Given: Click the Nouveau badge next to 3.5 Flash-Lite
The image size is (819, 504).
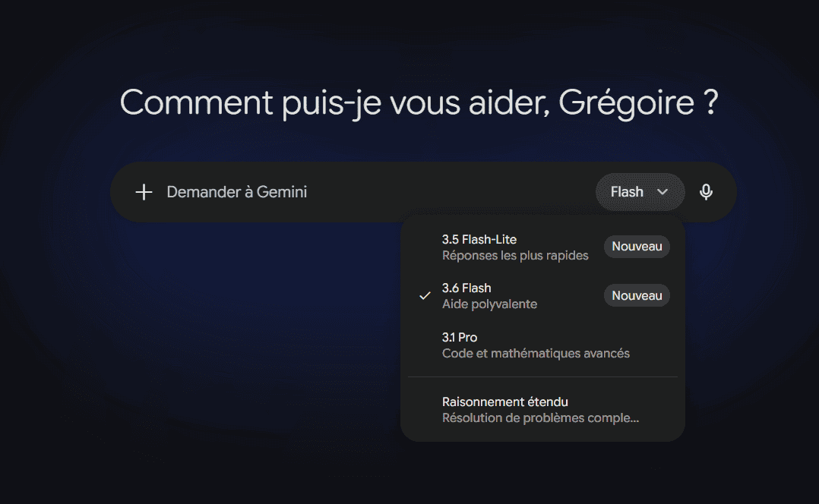Looking at the screenshot, I should (x=637, y=246).
